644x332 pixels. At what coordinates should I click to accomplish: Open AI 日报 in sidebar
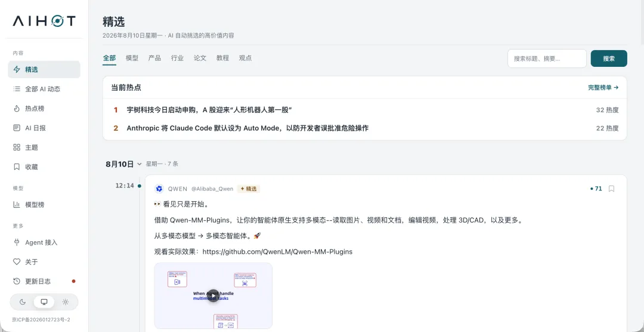click(44, 128)
